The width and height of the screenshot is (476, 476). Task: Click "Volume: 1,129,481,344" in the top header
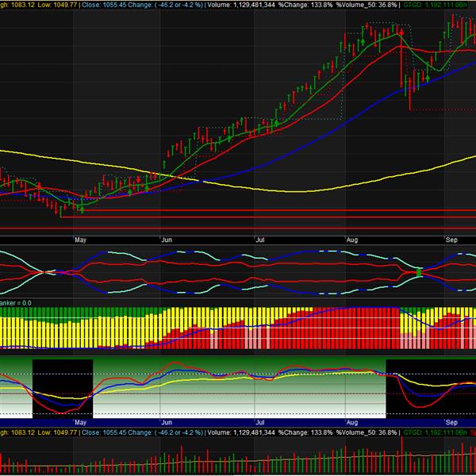coord(241,5)
